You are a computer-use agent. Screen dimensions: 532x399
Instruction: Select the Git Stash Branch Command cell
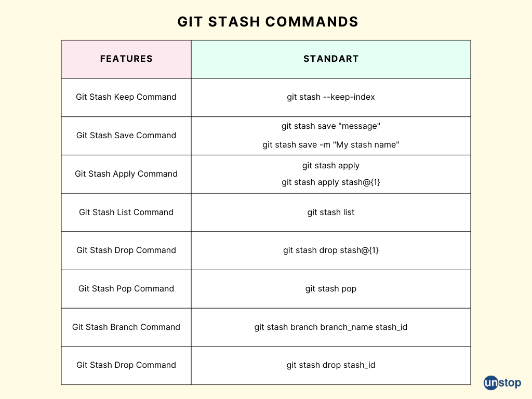(126, 327)
